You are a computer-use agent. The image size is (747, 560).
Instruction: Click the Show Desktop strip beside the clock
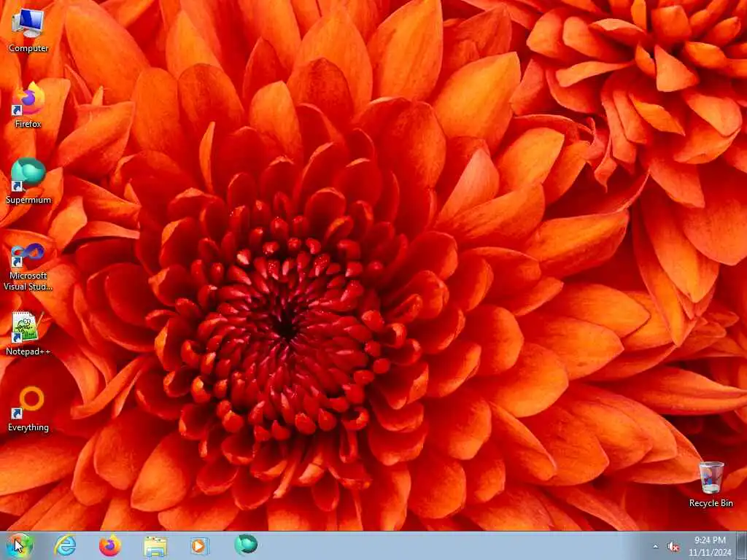(x=742, y=545)
